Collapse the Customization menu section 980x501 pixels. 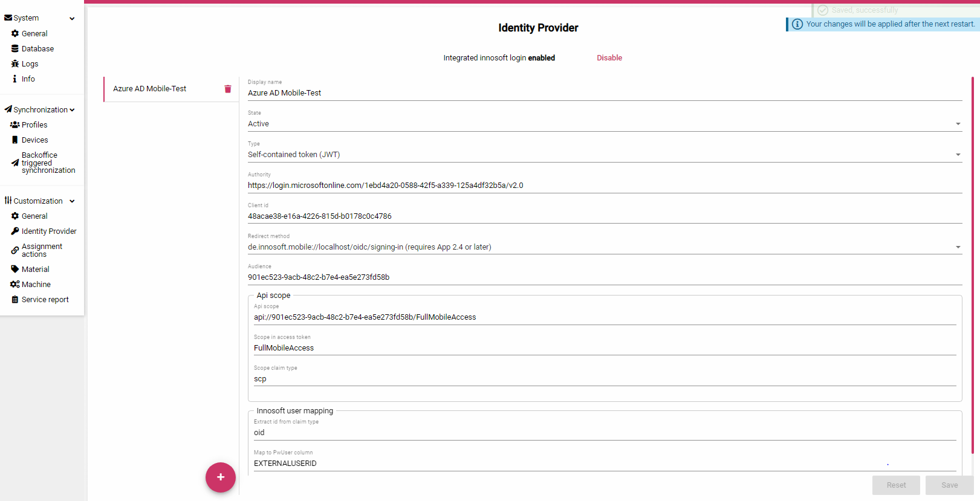point(72,201)
